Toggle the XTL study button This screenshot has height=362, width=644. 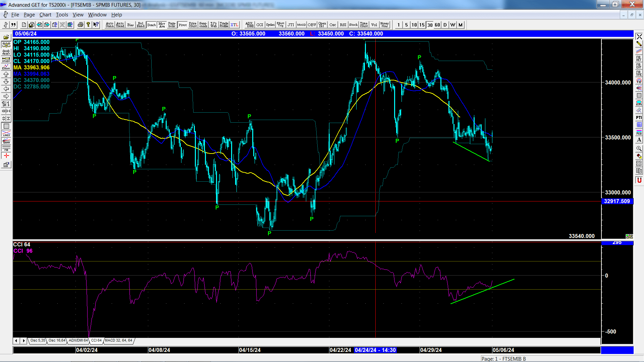click(234, 25)
